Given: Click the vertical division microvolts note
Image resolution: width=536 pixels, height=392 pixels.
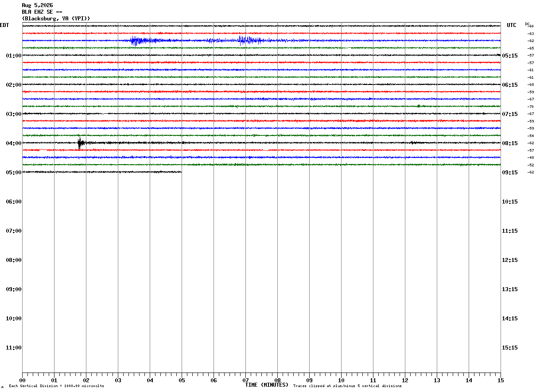Looking at the screenshot, I should click(56, 386).
